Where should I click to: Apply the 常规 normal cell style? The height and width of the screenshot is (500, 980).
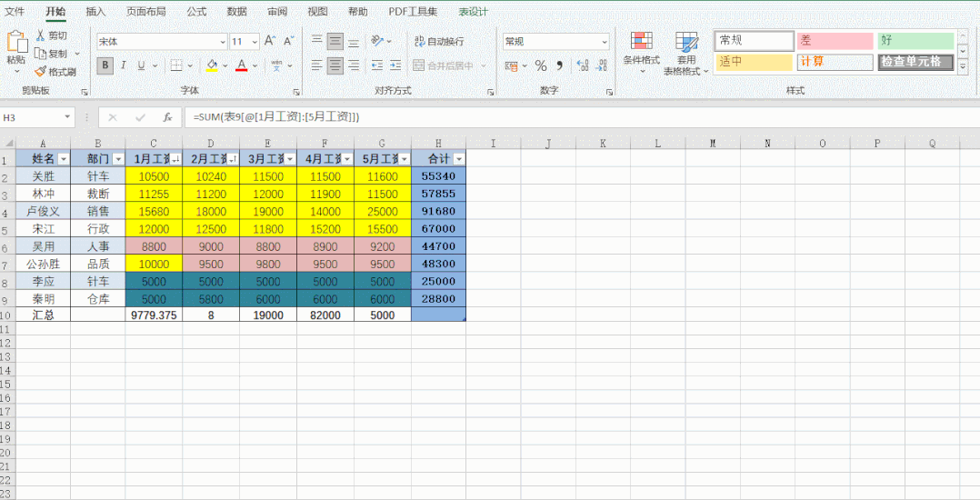pos(754,41)
